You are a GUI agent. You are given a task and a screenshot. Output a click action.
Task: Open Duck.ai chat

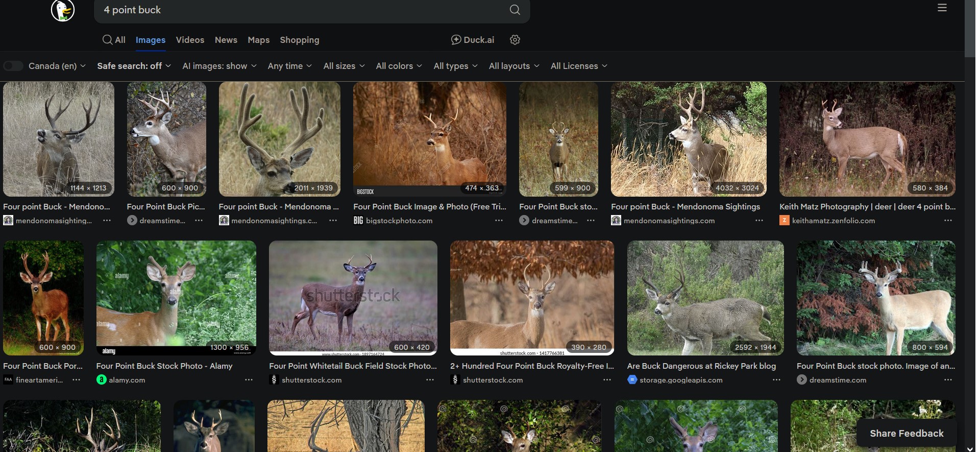tap(473, 40)
